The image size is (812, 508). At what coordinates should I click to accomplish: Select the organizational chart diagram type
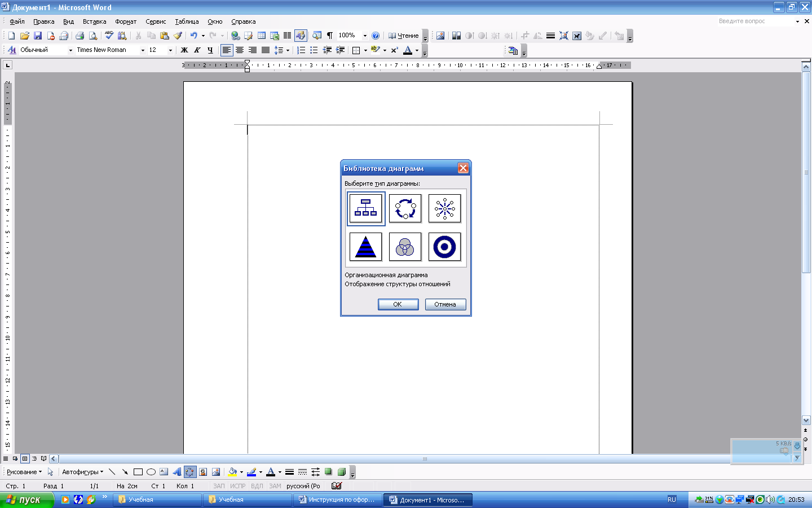[366, 208]
